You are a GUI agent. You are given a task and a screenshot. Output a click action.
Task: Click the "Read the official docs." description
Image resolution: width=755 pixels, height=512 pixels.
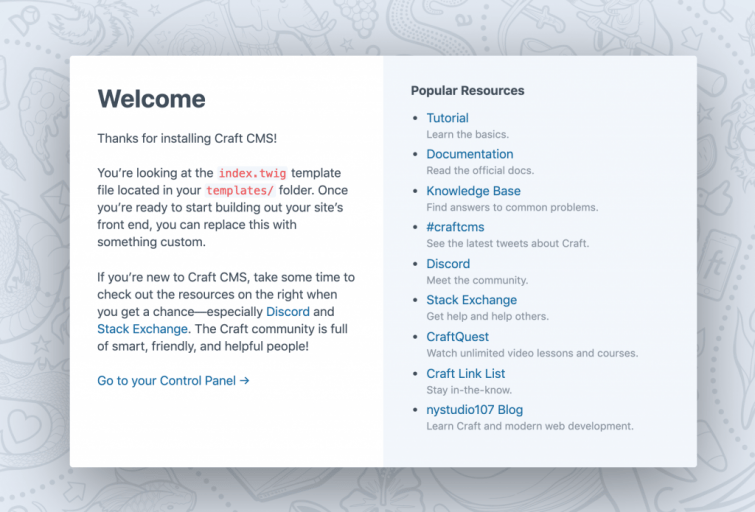(481, 171)
